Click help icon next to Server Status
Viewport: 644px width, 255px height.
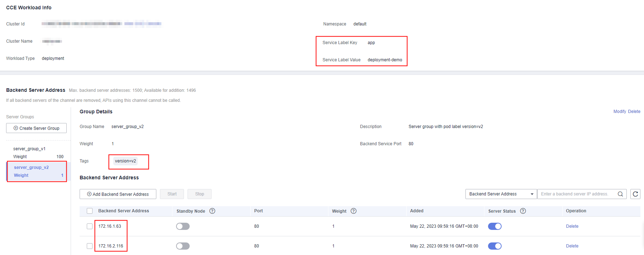(523, 211)
